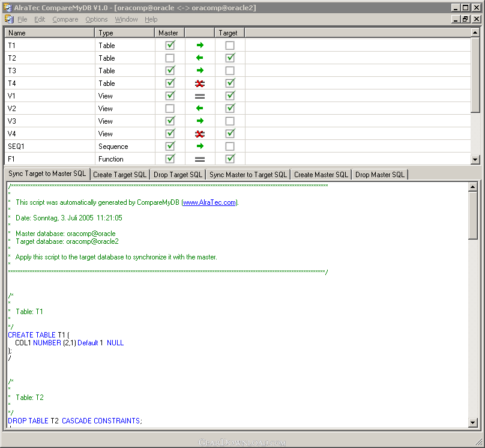Image resolution: width=485 pixels, height=448 pixels.
Task: Click the SQL pane scrollbar thumb
Action: click(x=472, y=216)
